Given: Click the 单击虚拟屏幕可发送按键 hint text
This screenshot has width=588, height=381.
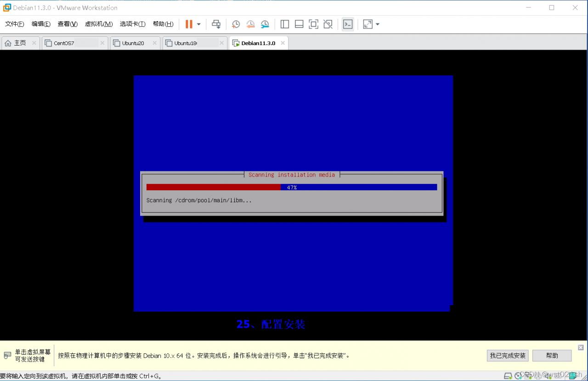Looking at the screenshot, I should (33, 356).
